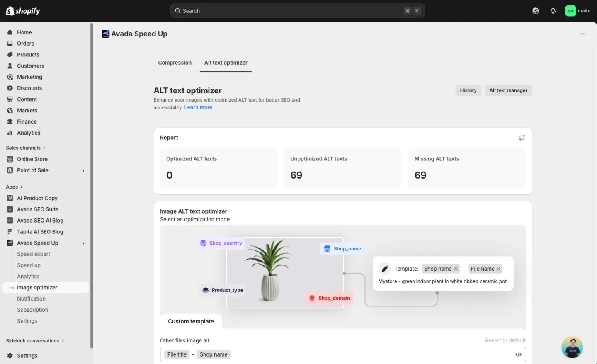Click the File title tag

click(177, 354)
